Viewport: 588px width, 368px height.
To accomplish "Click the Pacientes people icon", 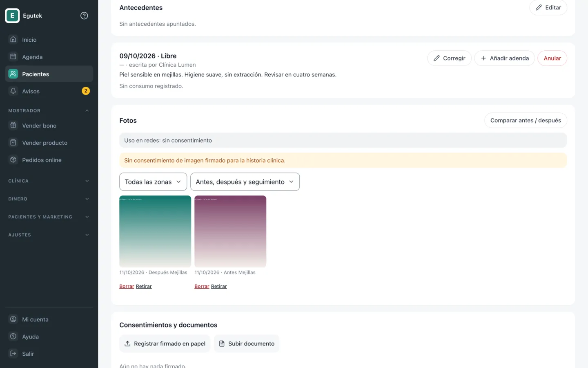I will pyautogui.click(x=13, y=74).
